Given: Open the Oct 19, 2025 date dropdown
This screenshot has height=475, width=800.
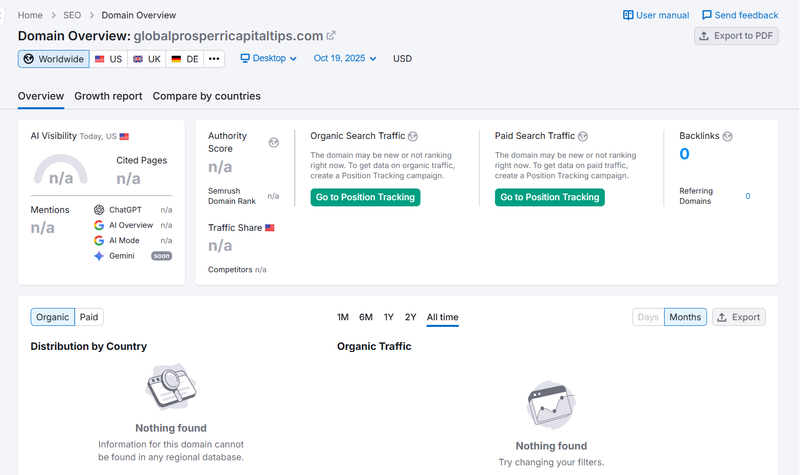Looking at the screenshot, I should 345,58.
